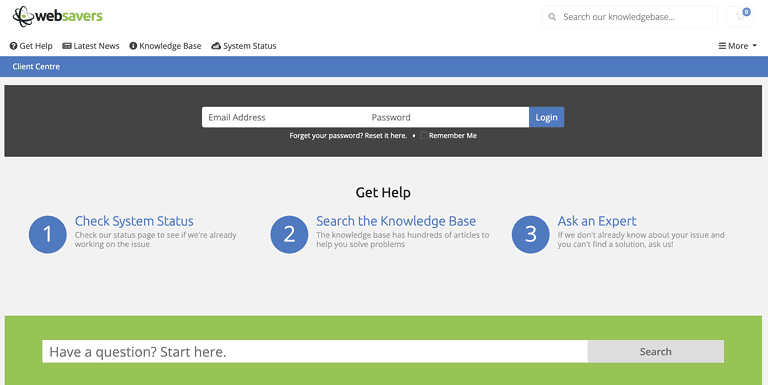The image size is (768, 385).
Task: Click the number 3 circle icon
Action: point(530,234)
